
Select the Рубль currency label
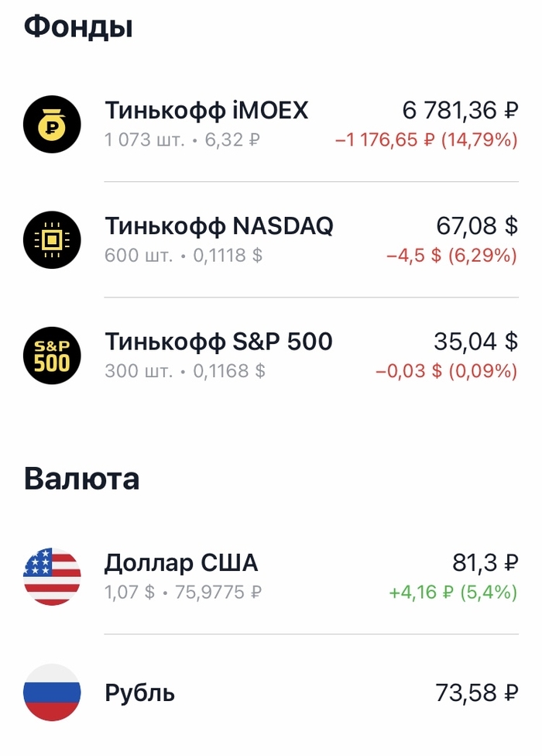point(139,693)
